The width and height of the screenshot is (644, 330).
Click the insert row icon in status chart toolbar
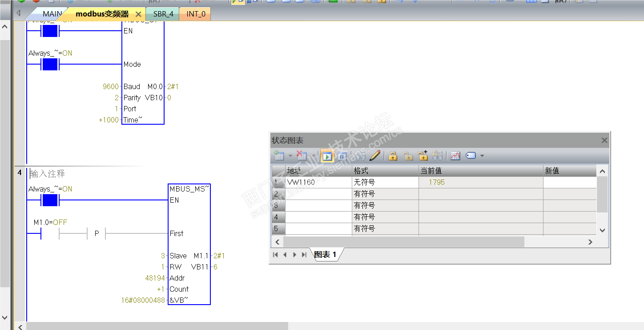click(x=279, y=156)
